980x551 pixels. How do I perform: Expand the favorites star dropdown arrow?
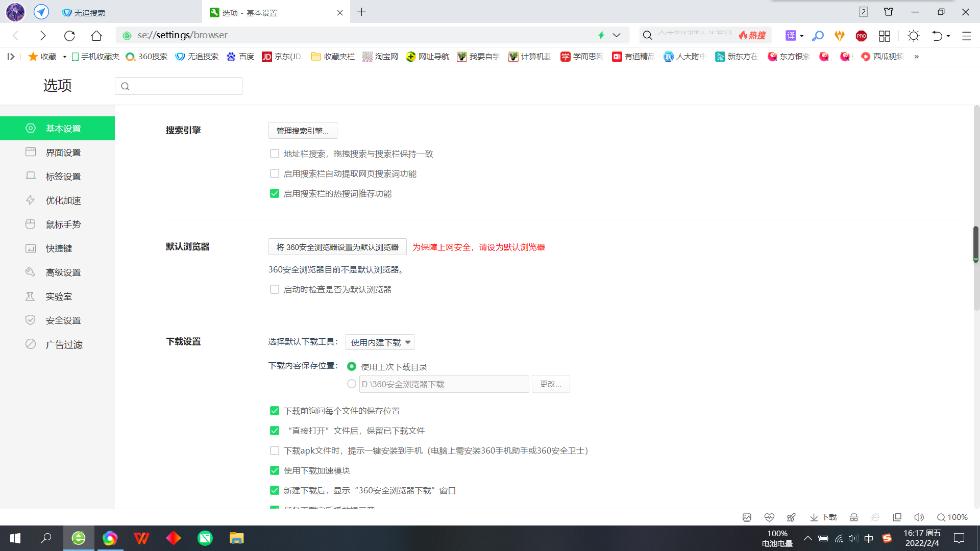coord(64,57)
